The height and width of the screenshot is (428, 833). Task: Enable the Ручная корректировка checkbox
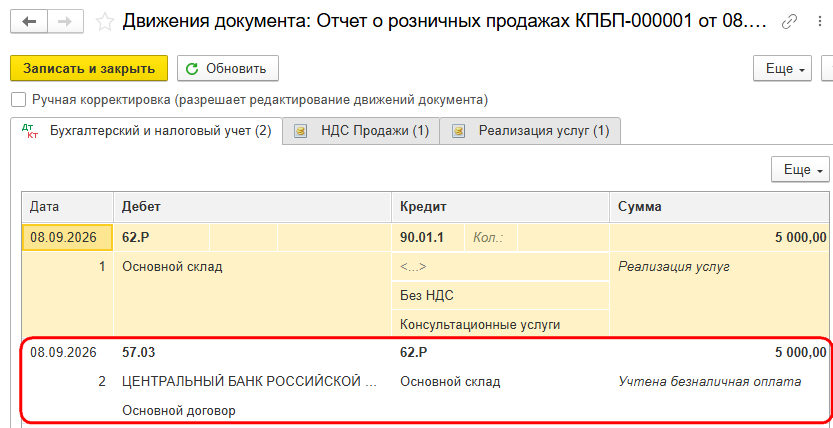pos(19,100)
